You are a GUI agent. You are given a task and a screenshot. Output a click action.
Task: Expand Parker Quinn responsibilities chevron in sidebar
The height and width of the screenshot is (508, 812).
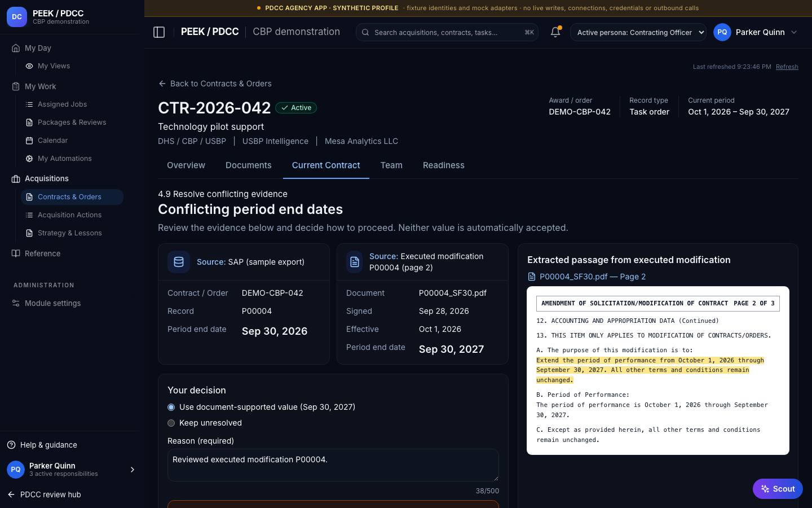pyautogui.click(x=133, y=470)
